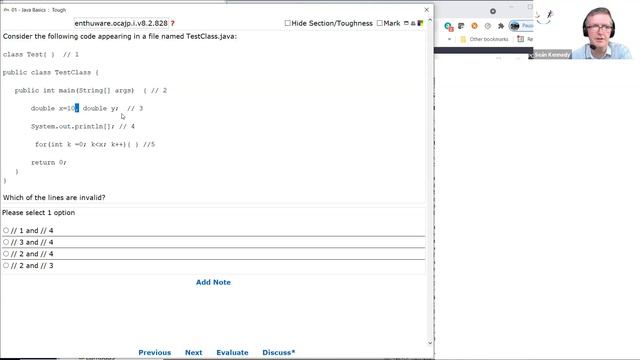Click the question ID field enthuware.ocajp.i.v8.2.828

click(121, 23)
